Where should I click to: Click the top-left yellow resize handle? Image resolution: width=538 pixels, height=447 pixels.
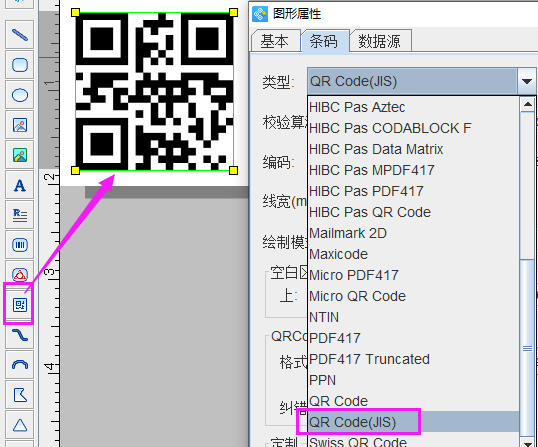[x=75, y=13]
